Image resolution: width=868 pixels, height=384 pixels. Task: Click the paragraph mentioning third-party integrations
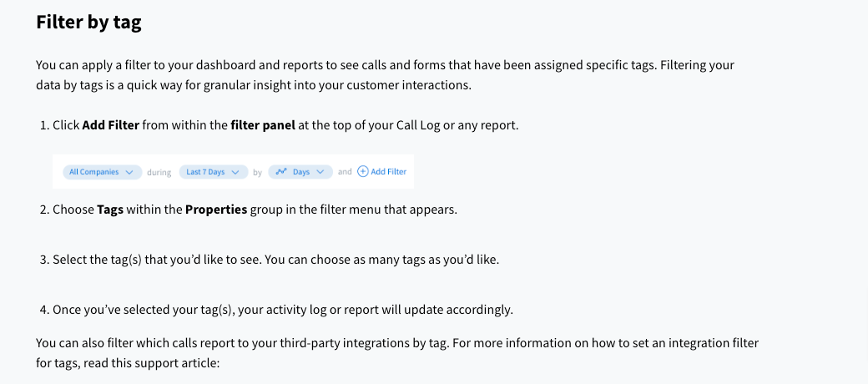[397, 353]
